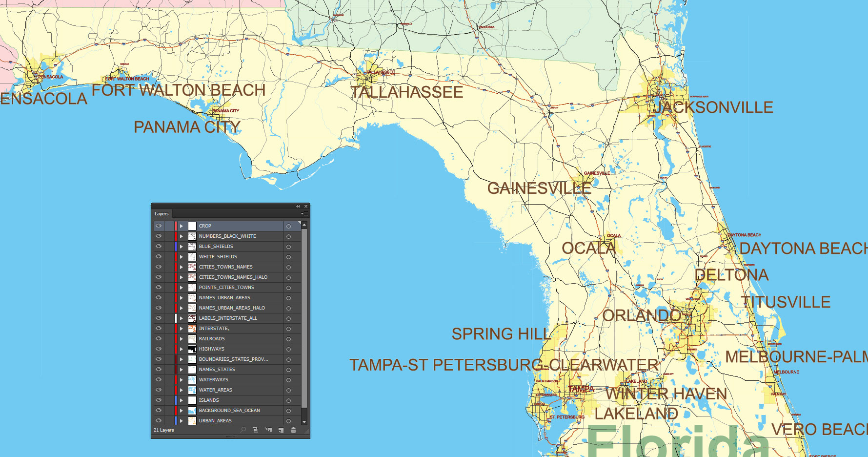The height and width of the screenshot is (457, 868).
Task: Click target circle of BLUE_SHIELDS layer
Action: [x=288, y=247]
